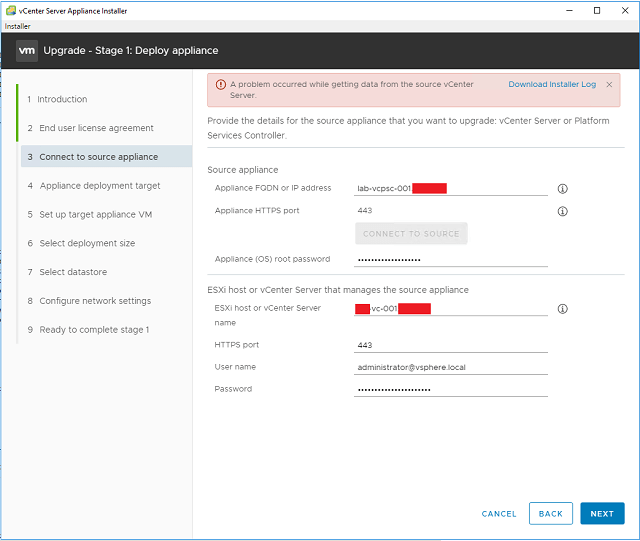Click the info icon beside Appliance HTTPS port
The width and height of the screenshot is (640, 541).
562,211
